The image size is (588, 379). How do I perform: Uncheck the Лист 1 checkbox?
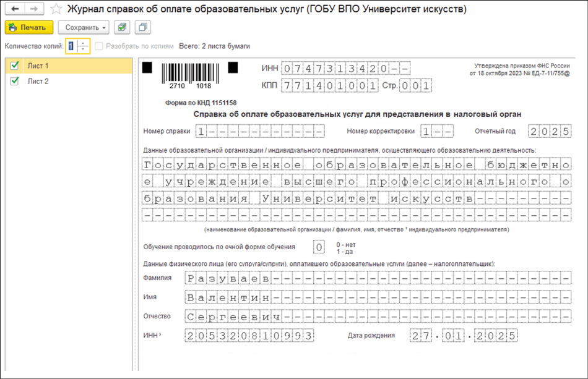(15, 66)
